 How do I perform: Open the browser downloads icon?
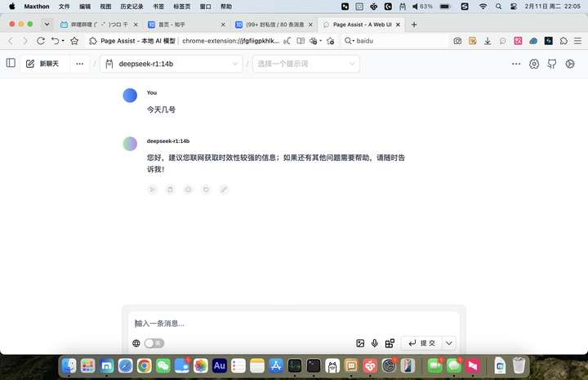[x=488, y=41]
